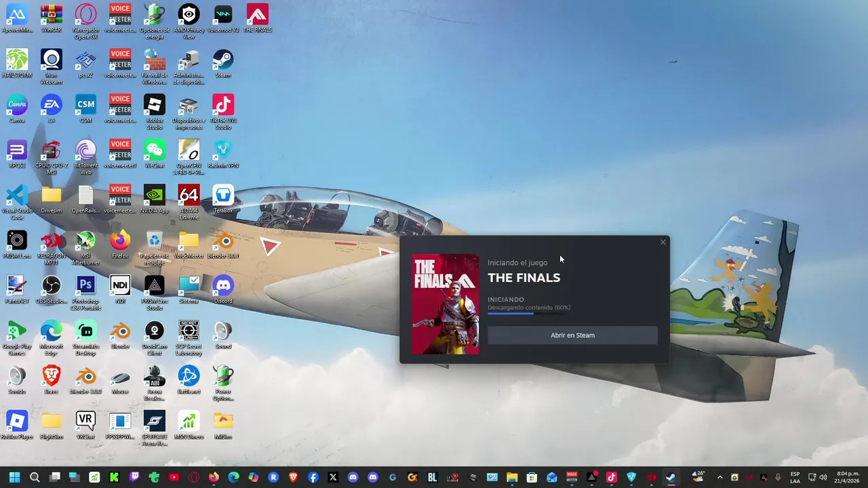The image size is (868, 488).
Task: Show hidden system tray icons chevron
Action: click(x=720, y=477)
